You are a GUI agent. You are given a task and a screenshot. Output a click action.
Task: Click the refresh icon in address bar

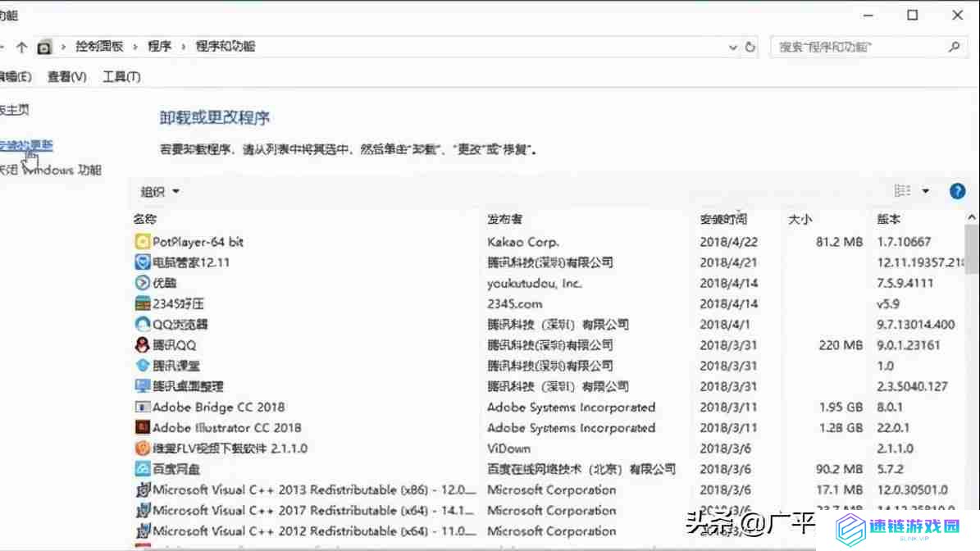[x=750, y=47]
